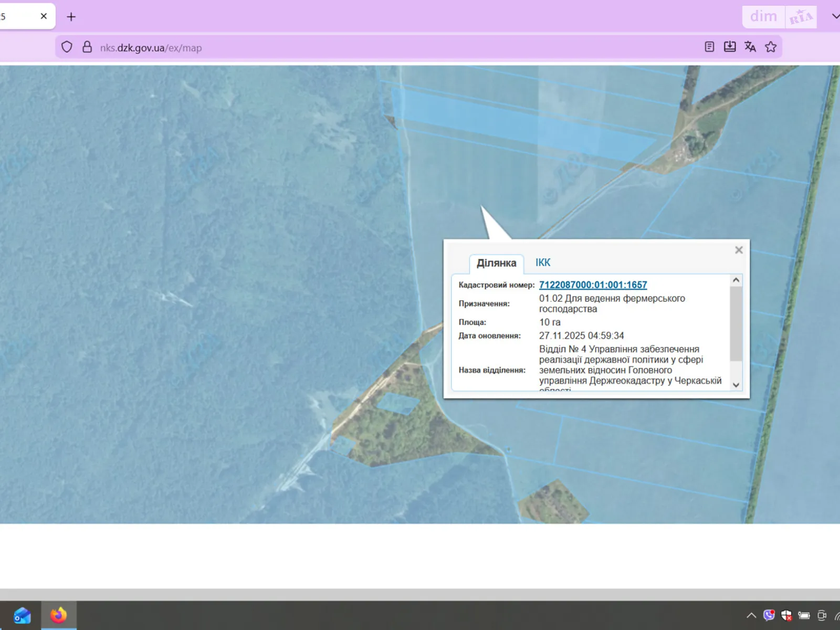Screen dimensions: 840x630
Task: Close the parcel info popup
Action: (739, 250)
